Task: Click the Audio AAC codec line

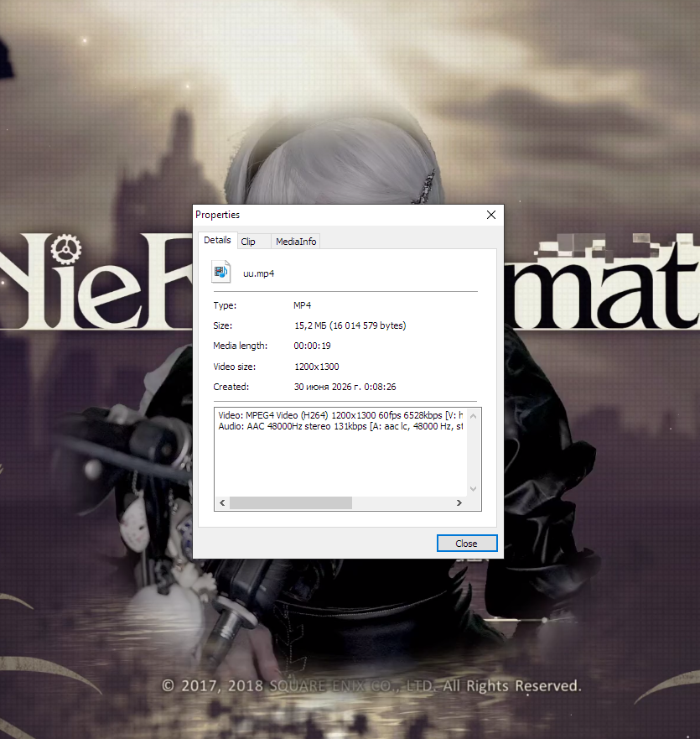Action: 340,426
